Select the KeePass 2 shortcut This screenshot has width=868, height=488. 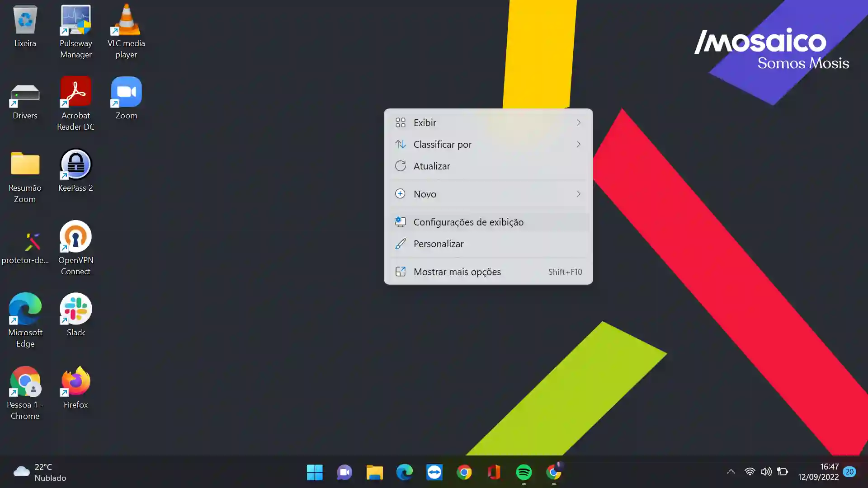click(75, 171)
